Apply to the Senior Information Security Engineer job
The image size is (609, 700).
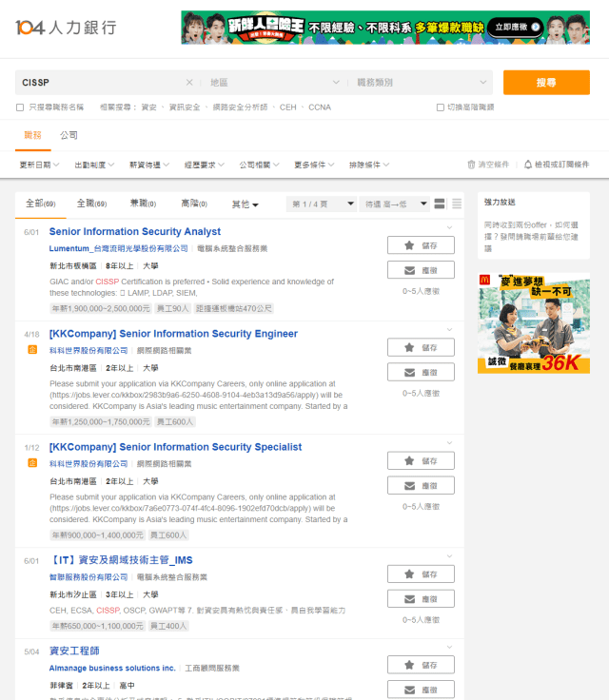click(x=421, y=372)
